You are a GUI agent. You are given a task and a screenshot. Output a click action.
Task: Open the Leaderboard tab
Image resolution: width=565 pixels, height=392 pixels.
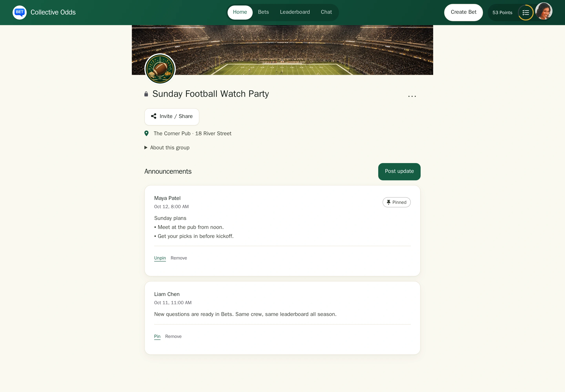point(295,12)
